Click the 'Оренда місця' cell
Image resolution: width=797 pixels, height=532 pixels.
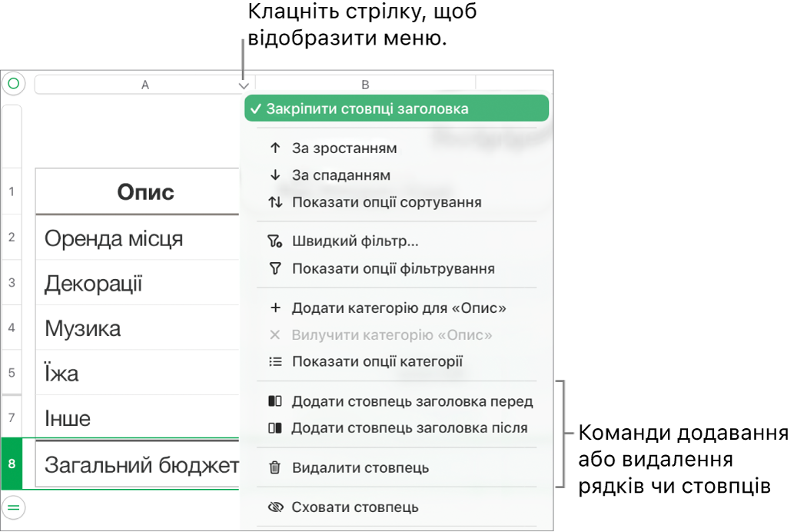coord(138,238)
